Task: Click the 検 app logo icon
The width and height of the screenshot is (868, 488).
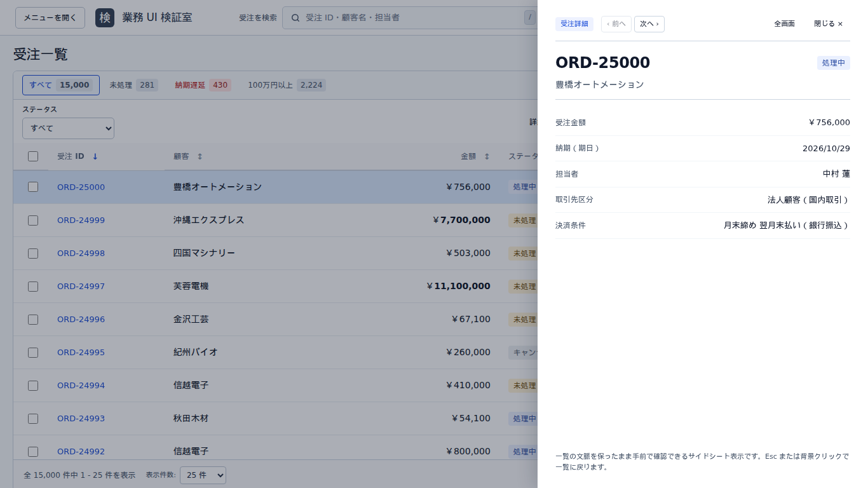Action: point(105,18)
